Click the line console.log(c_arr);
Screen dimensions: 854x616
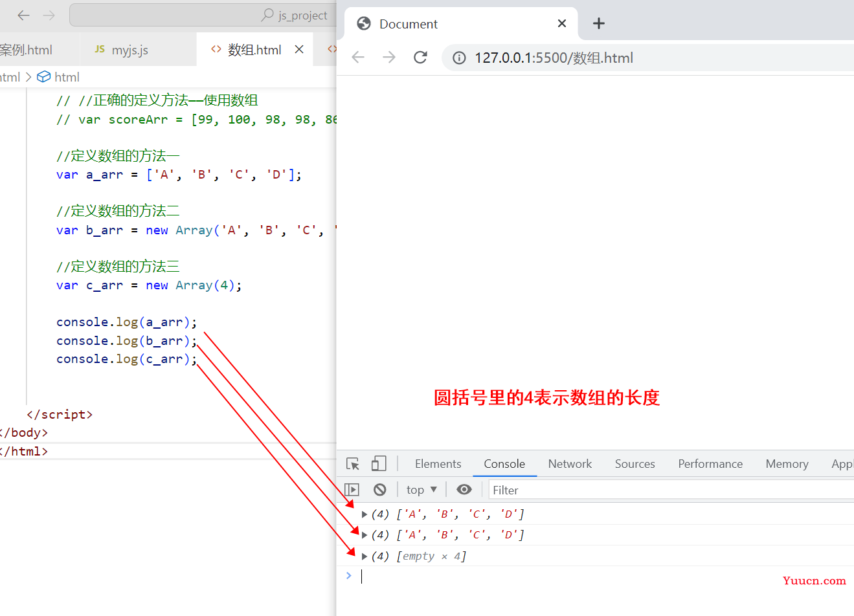click(126, 359)
